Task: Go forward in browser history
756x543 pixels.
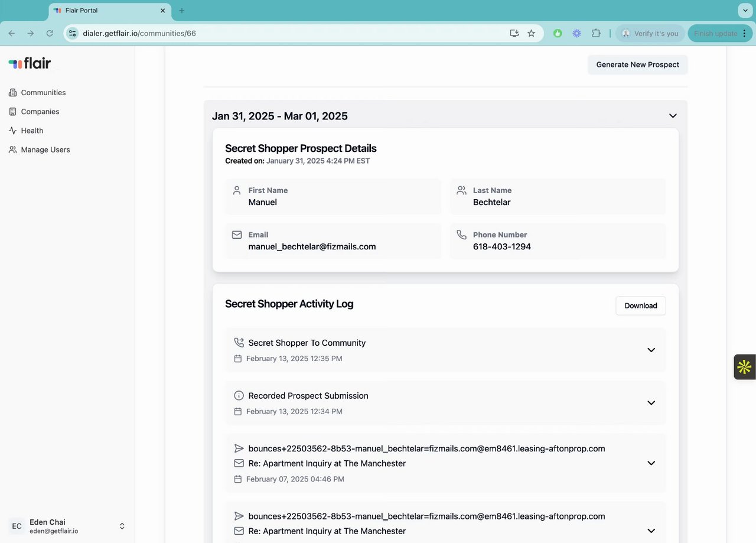Action: pyautogui.click(x=31, y=34)
